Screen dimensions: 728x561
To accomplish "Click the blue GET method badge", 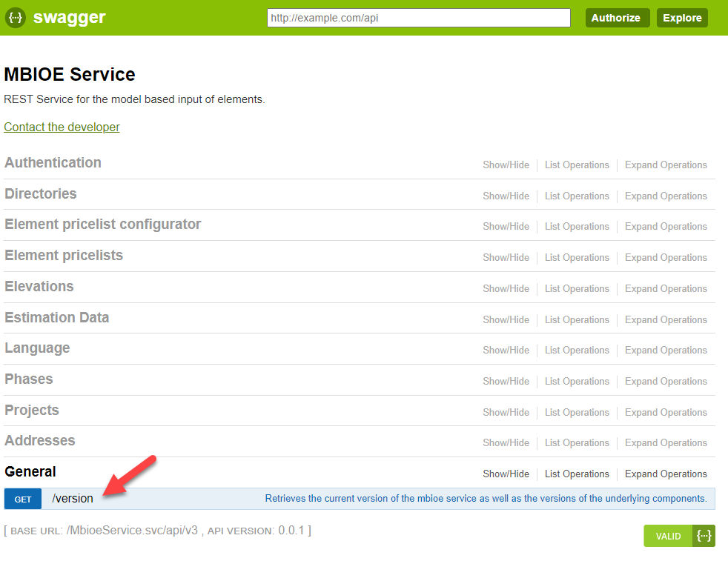I will (23, 499).
